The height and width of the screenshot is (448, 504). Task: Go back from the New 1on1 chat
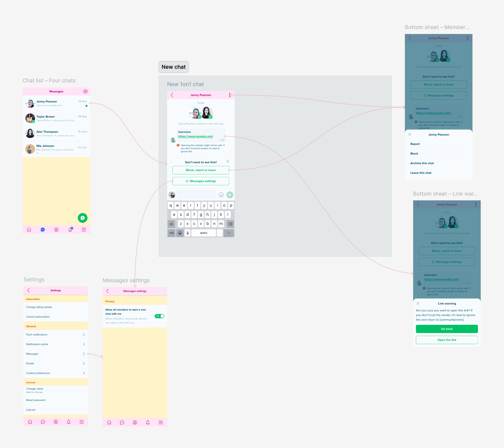(x=172, y=95)
